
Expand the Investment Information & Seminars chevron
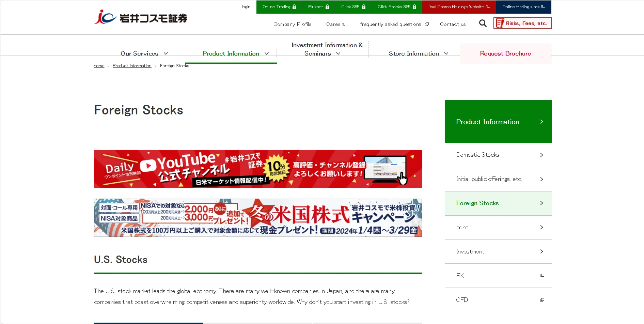338,53
